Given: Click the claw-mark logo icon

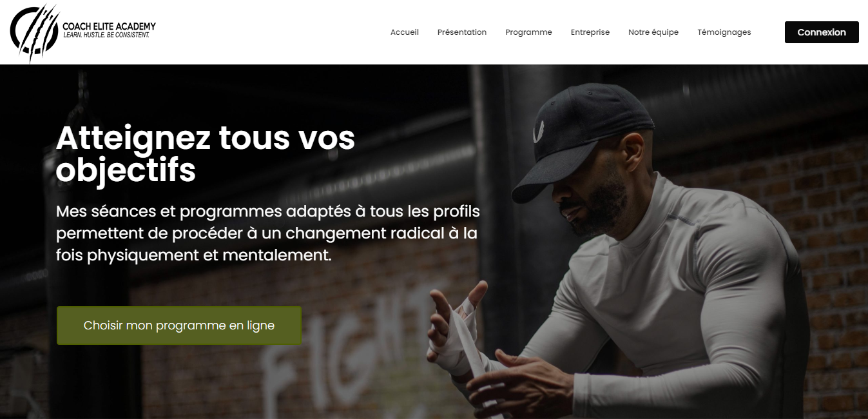Looking at the screenshot, I should coord(34,32).
